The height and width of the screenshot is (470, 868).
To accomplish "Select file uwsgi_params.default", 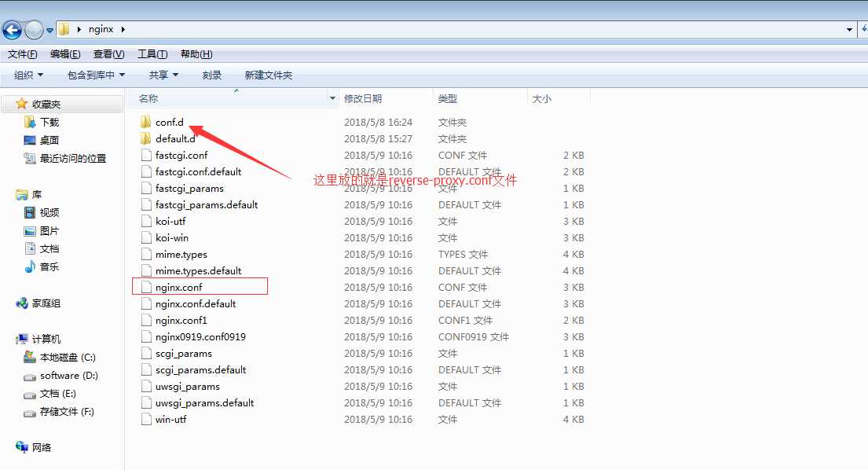I will 204,402.
